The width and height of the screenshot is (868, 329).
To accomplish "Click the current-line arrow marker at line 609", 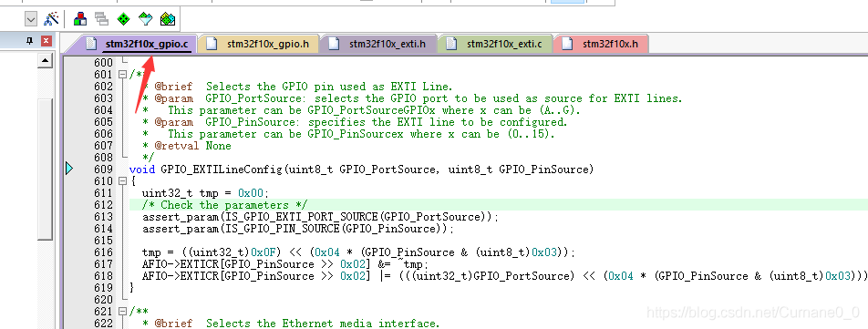I will click(69, 169).
